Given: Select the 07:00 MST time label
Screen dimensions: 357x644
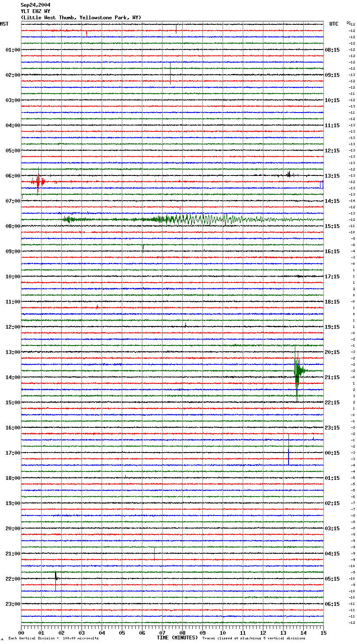Looking at the screenshot, I should click(13, 201).
